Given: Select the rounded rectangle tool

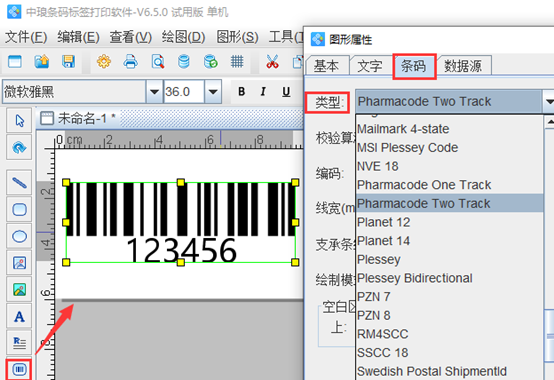Looking at the screenshot, I should 19,209.
